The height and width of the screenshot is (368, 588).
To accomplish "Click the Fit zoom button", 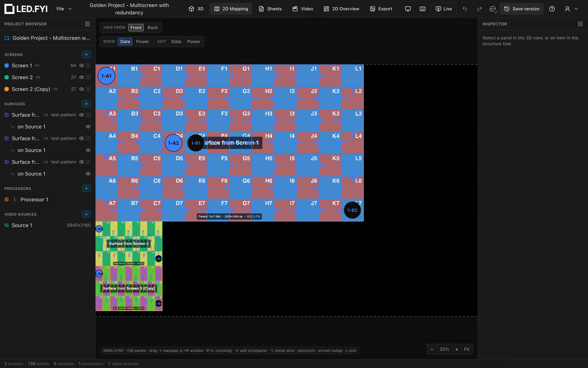I will tap(467, 349).
